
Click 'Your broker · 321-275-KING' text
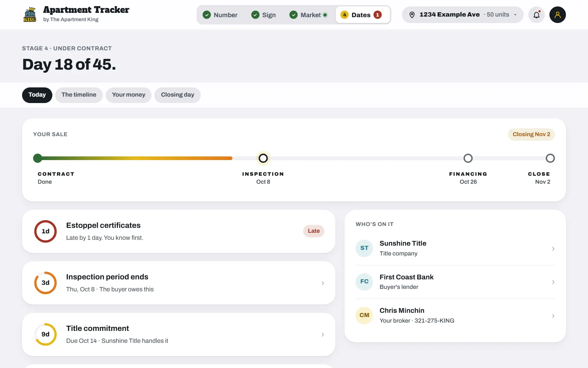[417, 321]
